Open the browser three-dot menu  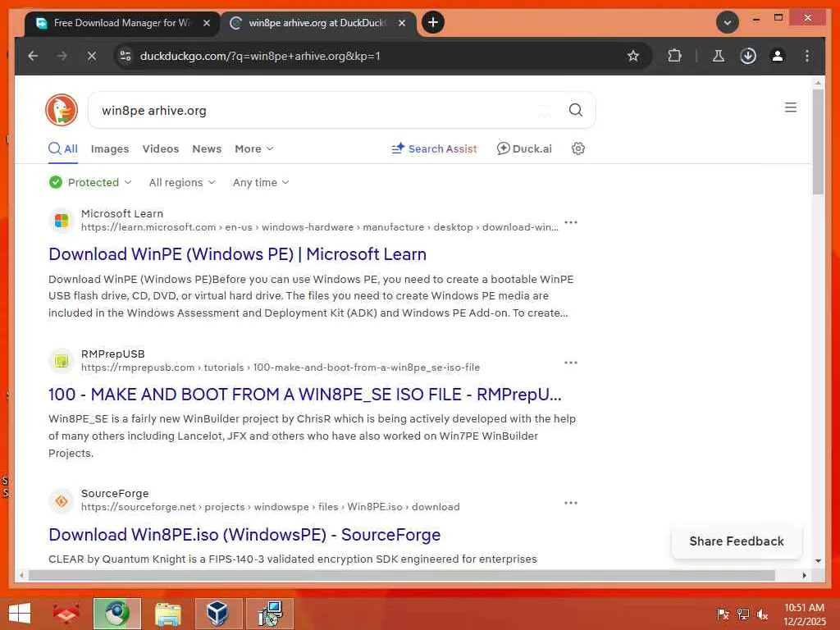click(x=807, y=56)
